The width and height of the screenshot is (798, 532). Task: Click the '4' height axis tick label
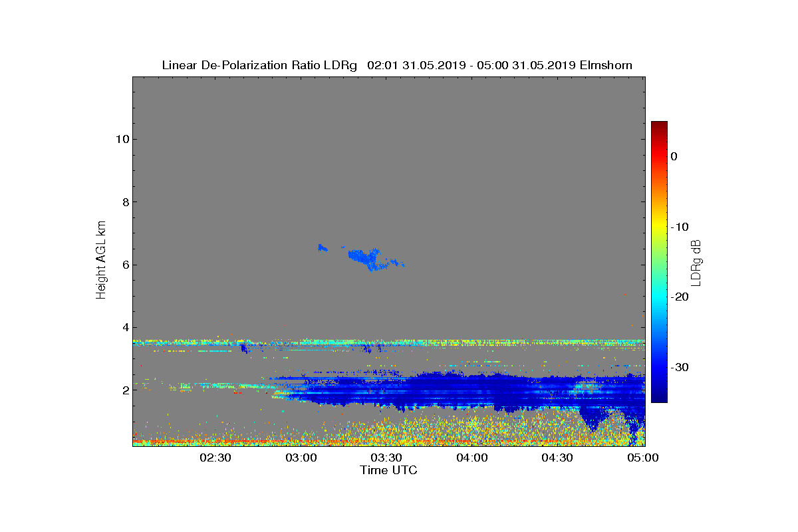click(126, 327)
